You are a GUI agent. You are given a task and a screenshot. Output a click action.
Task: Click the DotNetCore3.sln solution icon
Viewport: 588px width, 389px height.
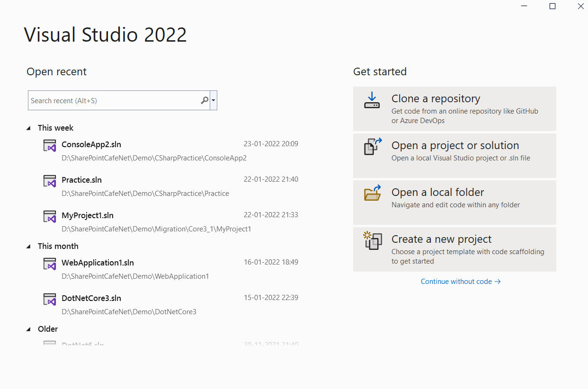tap(50, 300)
